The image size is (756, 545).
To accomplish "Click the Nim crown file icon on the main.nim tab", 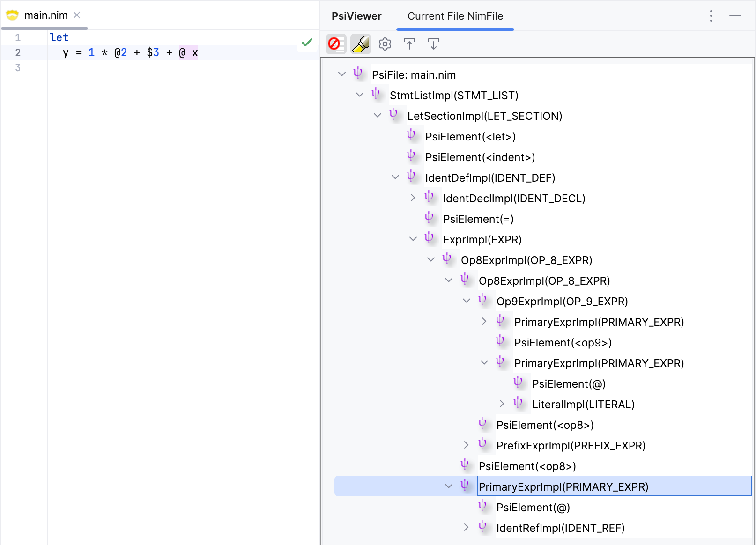I will (12, 15).
